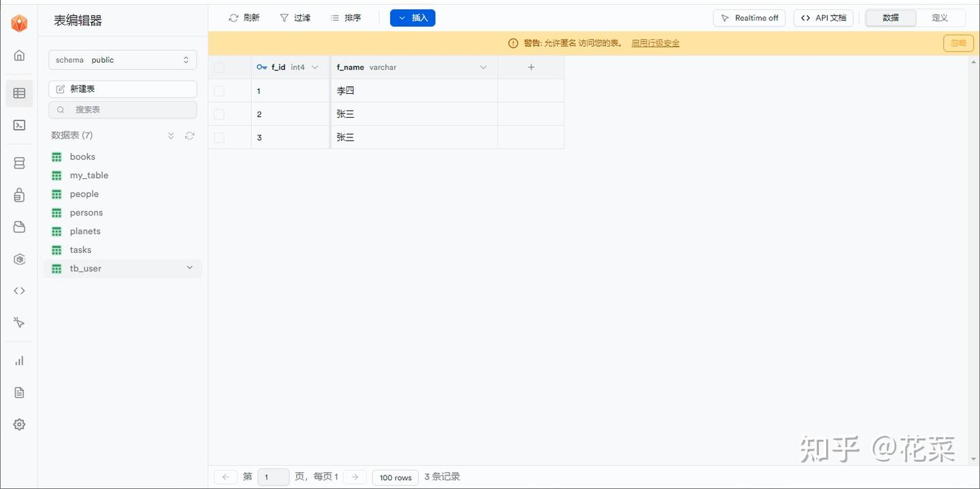View Reports using the bar chart icon
Screen dimensions: 980x489
point(18,360)
